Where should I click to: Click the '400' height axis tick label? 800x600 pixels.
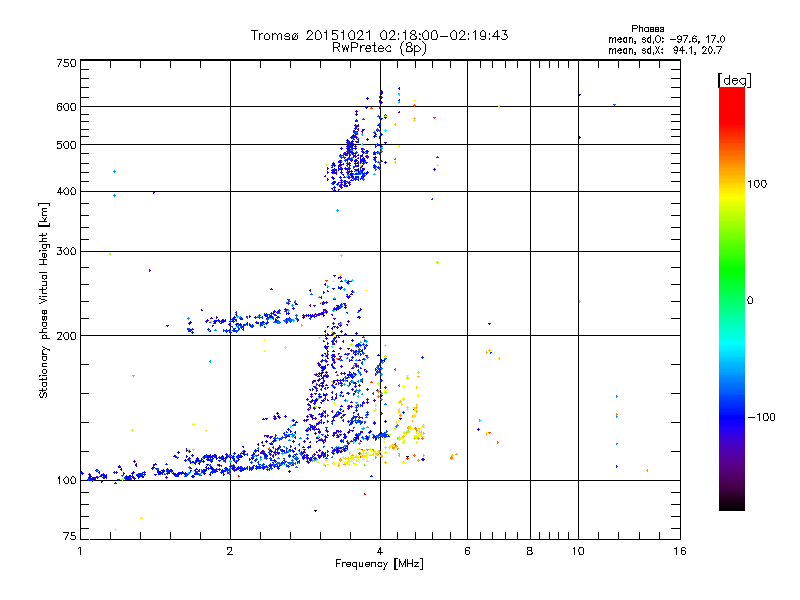[x=66, y=192]
